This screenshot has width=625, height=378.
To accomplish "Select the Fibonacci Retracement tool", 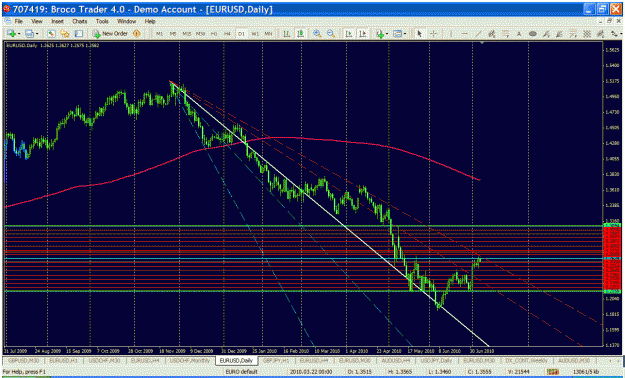I will point(505,34).
